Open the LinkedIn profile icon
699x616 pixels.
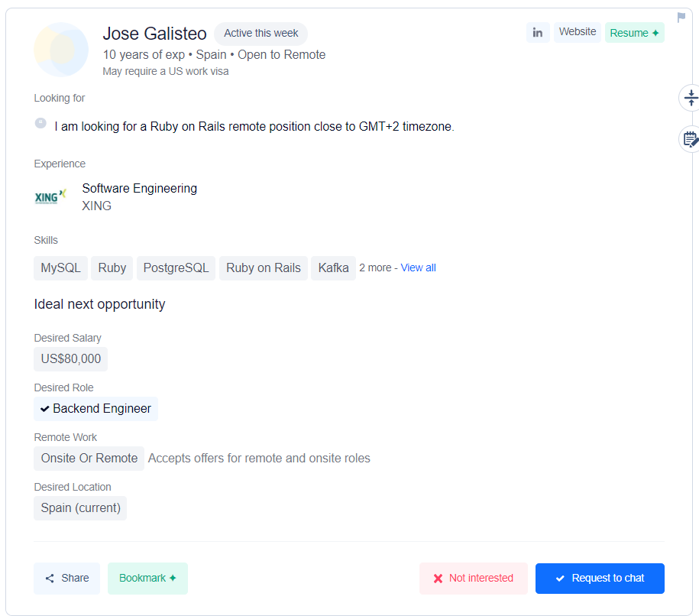point(538,33)
